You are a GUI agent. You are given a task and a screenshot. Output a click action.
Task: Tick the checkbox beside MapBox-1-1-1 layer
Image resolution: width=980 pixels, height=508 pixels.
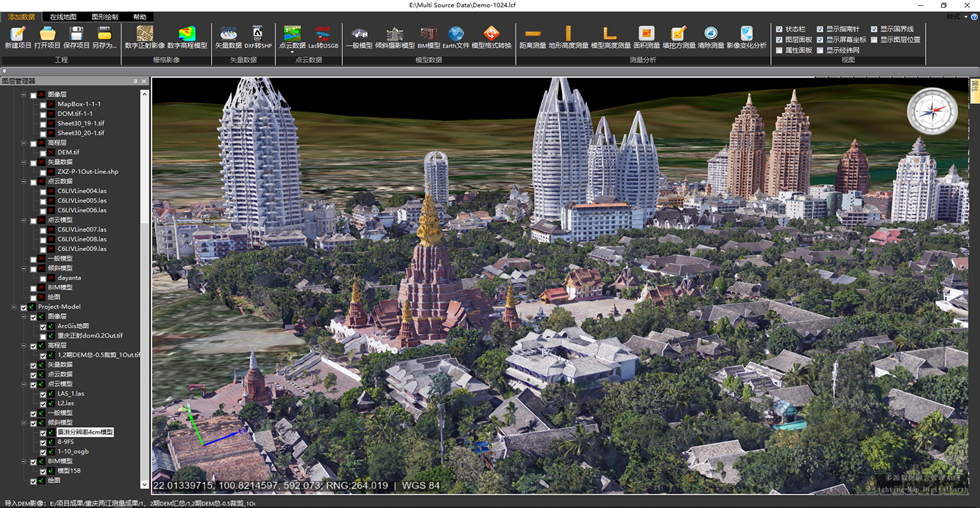pyautogui.click(x=43, y=105)
